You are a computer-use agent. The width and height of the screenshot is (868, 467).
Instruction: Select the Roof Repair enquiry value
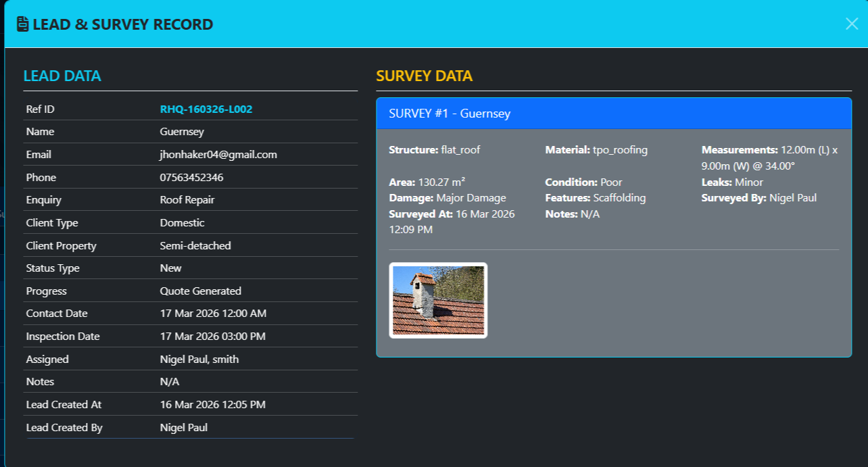[x=187, y=200]
